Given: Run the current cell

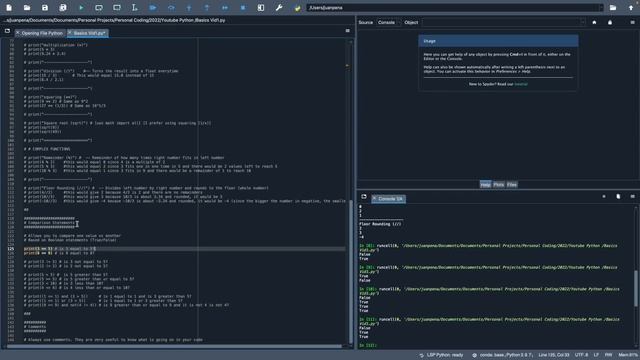Looking at the screenshot, I should (99, 7).
